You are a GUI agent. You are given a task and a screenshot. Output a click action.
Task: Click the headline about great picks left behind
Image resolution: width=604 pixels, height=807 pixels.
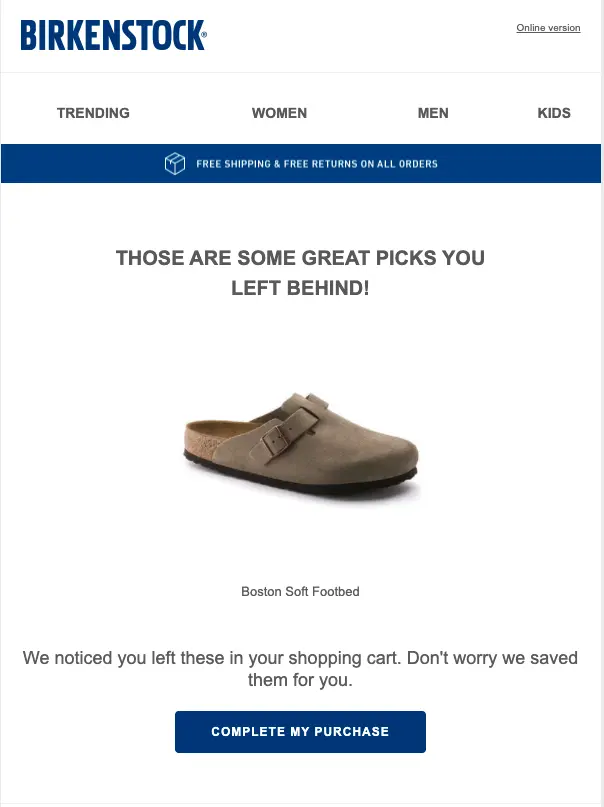pos(300,271)
